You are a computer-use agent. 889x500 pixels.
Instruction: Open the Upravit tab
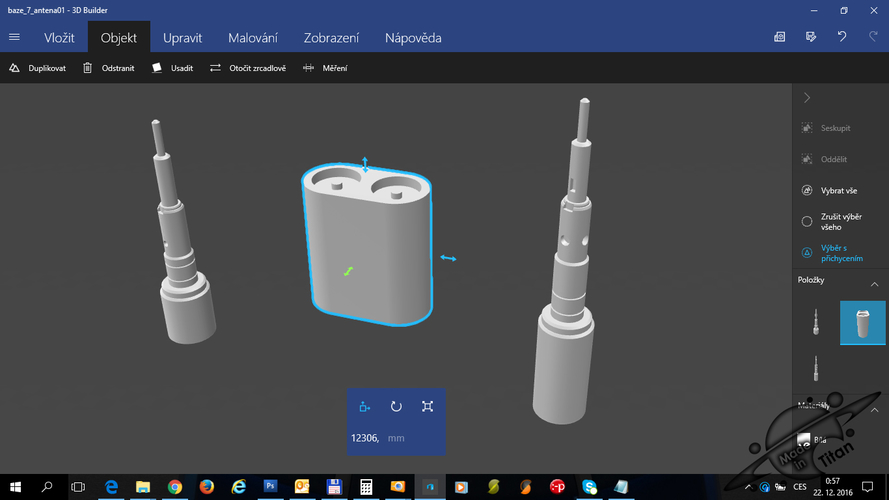click(182, 38)
